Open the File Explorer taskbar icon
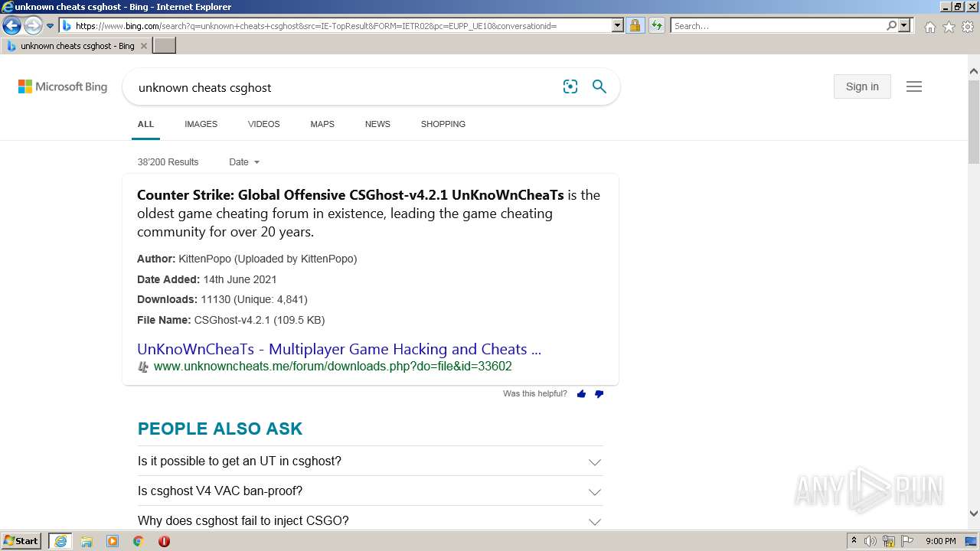The height and width of the screenshot is (551, 980). tap(87, 541)
